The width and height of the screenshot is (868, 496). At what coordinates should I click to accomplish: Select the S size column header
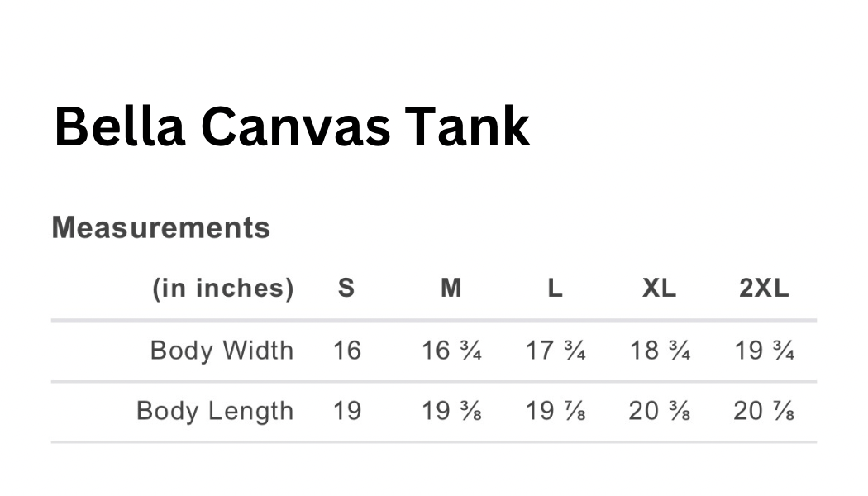pos(347,288)
